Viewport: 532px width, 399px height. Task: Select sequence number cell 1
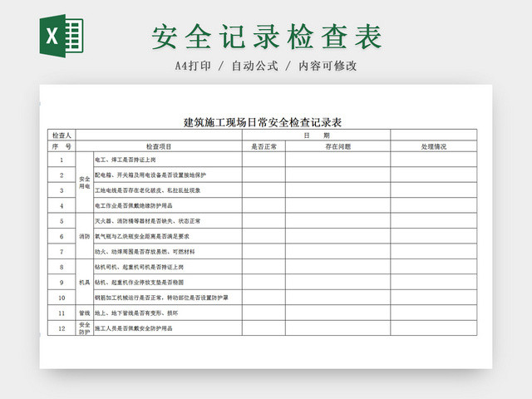(62, 160)
